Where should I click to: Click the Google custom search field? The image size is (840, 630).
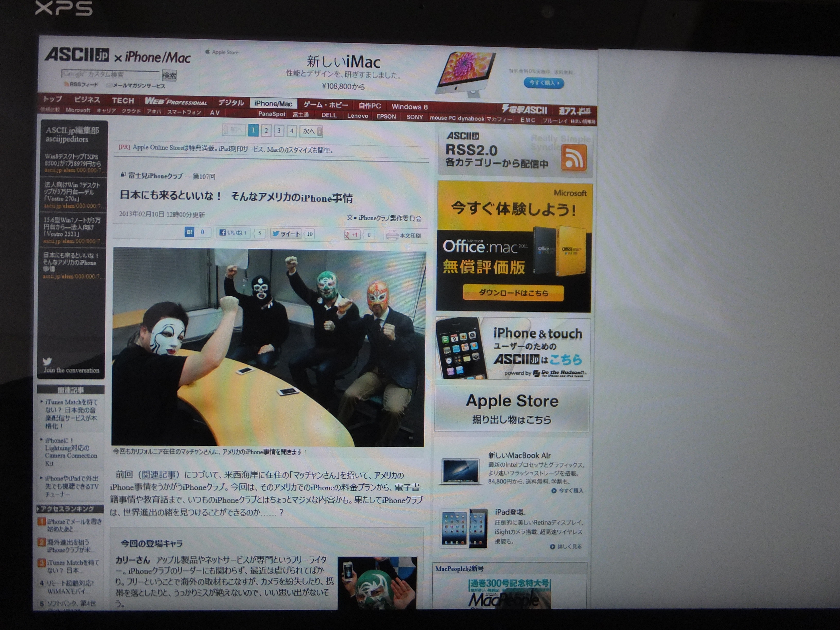click(110, 74)
